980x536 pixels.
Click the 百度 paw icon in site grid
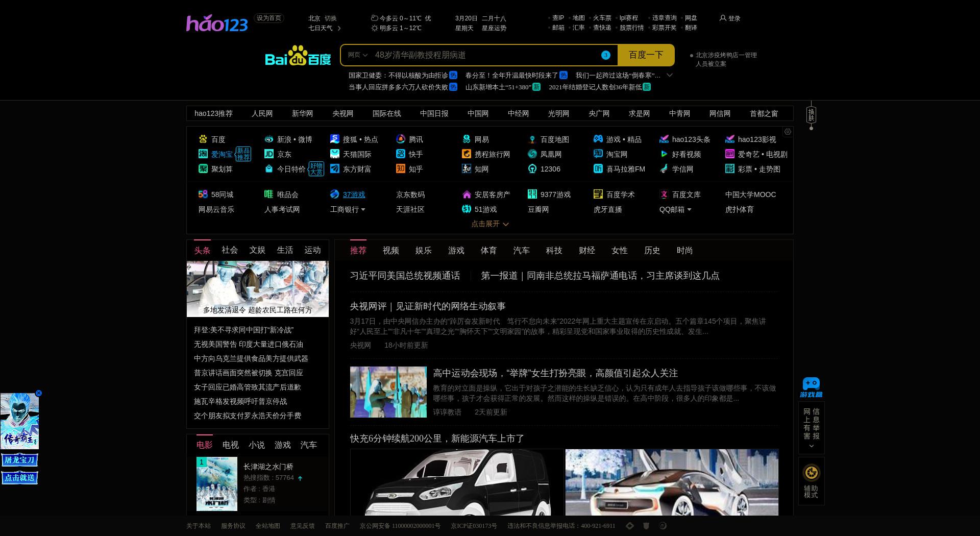pyautogui.click(x=203, y=139)
